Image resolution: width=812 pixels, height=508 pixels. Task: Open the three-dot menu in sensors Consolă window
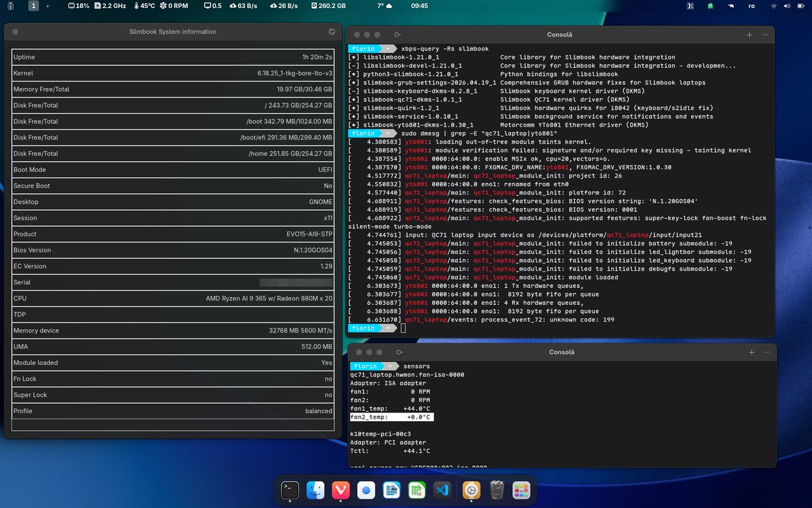[767, 352]
